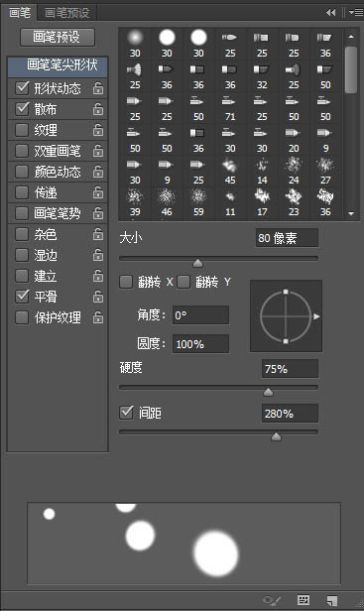The image size is (364, 611).
Task: Click the 大小 size input field
Action: coord(287,238)
